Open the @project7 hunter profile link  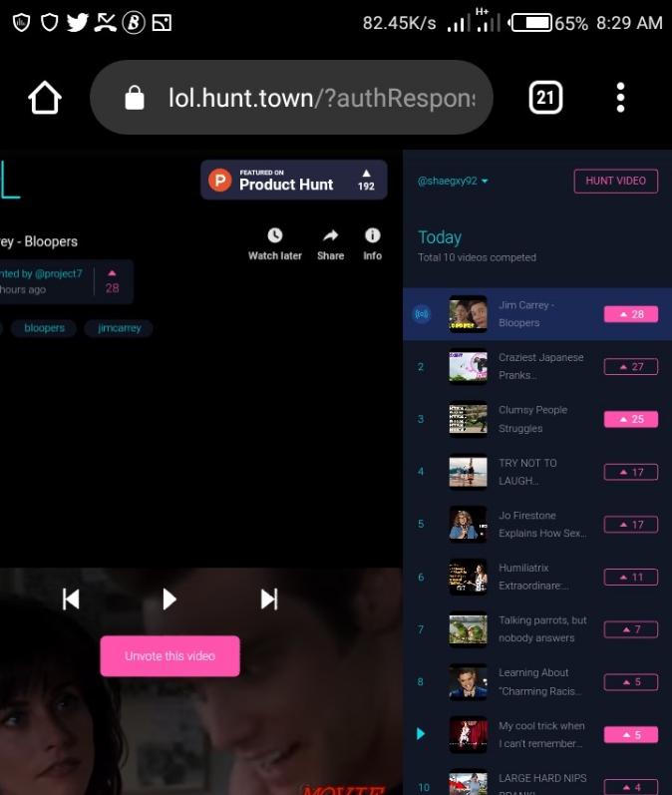[58, 273]
